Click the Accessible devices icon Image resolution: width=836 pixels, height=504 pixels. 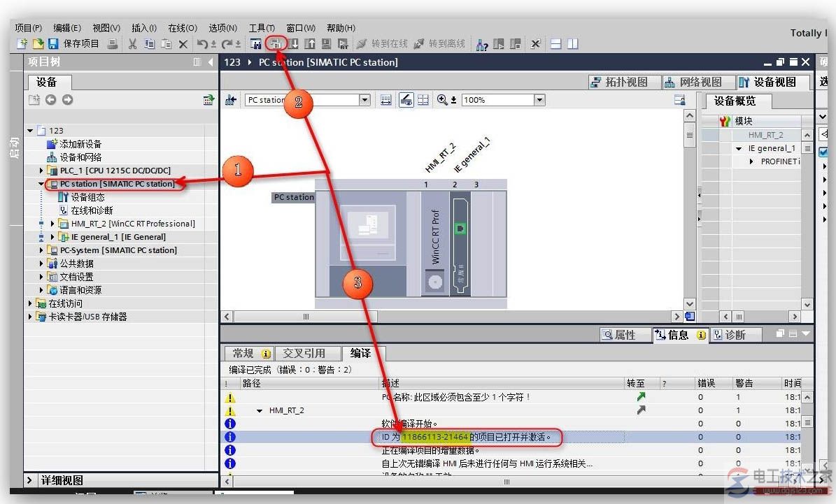coord(482,44)
